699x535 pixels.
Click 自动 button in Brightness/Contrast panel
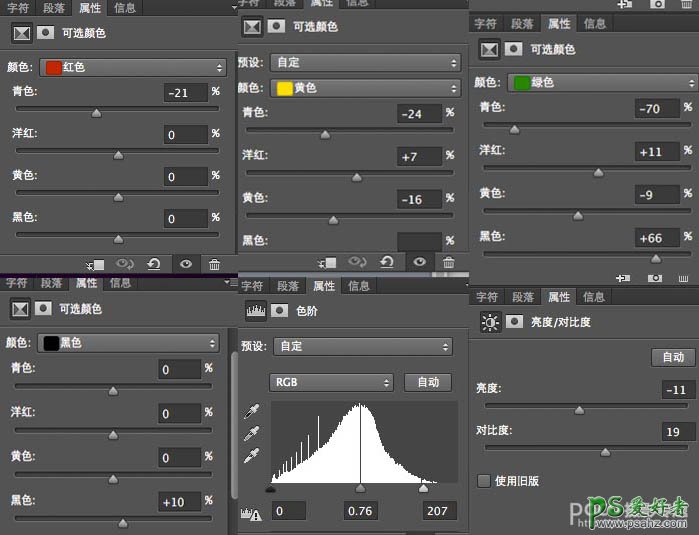point(673,357)
